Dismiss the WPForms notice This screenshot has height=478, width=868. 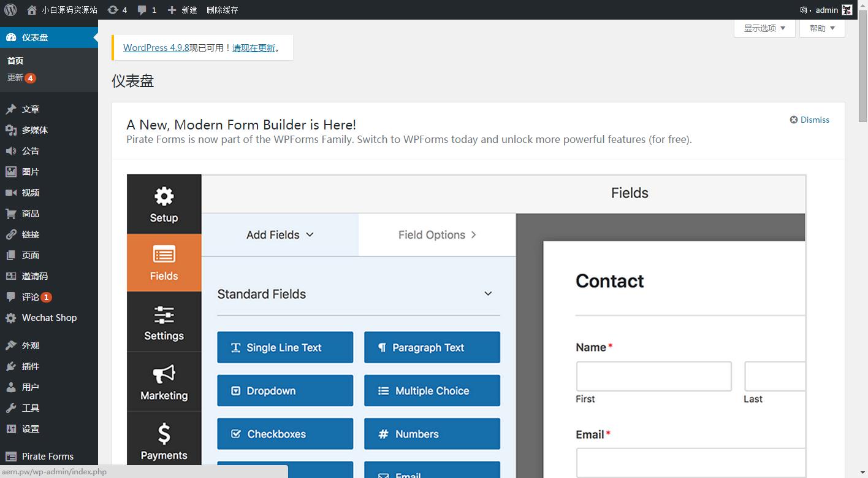[809, 120]
